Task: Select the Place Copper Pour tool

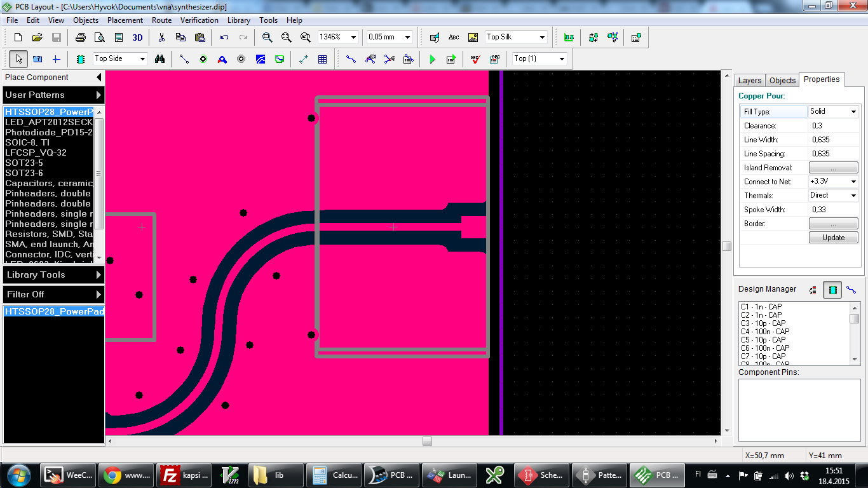Action: (260, 59)
